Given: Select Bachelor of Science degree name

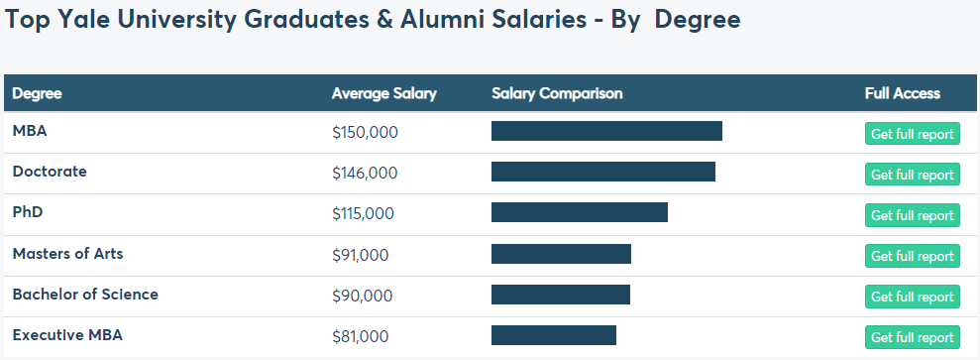Looking at the screenshot, I should point(85,294).
